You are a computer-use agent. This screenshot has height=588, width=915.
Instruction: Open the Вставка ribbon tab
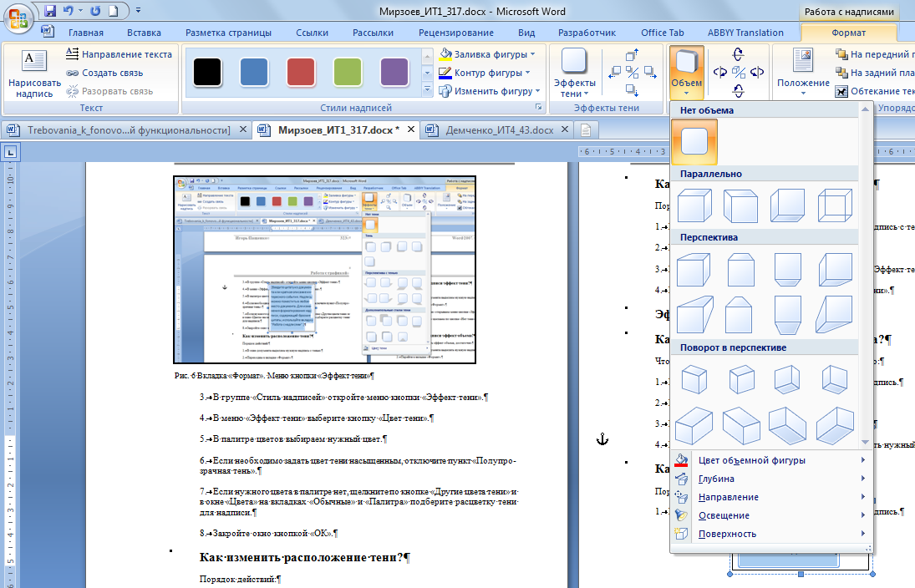tap(144, 33)
